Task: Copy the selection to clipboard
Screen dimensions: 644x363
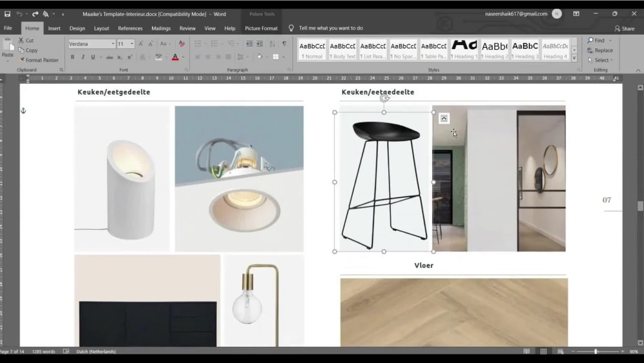Action: 28,50
